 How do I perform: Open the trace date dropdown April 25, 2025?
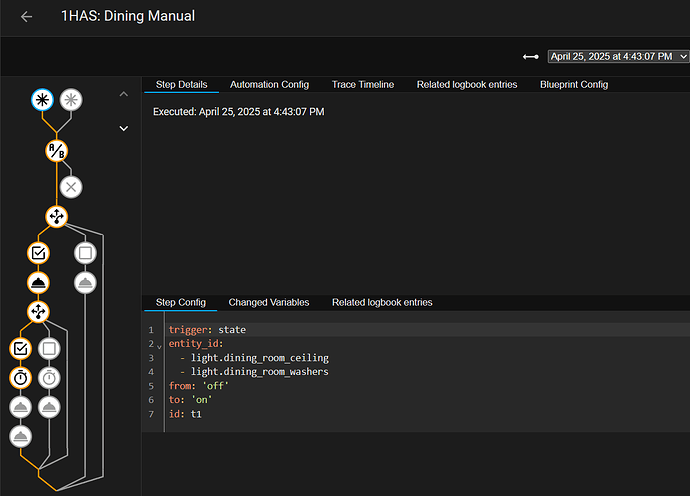tap(618, 56)
